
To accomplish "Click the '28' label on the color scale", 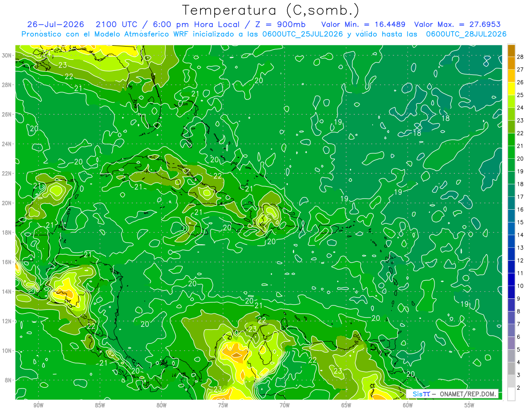I will [x=520, y=57].
